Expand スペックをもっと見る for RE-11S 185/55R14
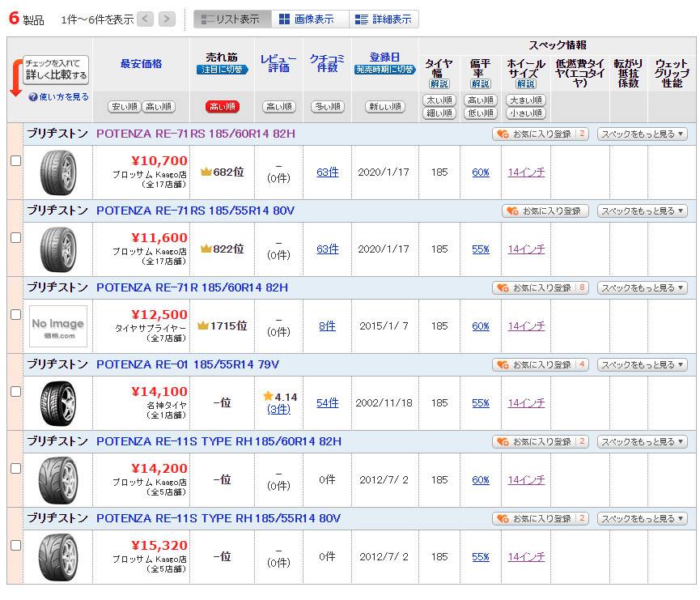The image size is (700, 600). [x=642, y=518]
